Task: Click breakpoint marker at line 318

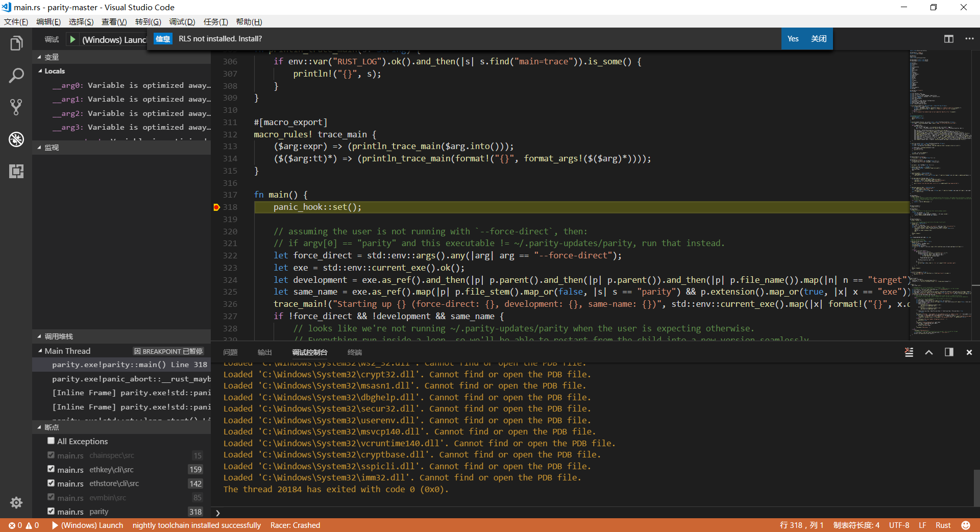Action: pyautogui.click(x=216, y=207)
